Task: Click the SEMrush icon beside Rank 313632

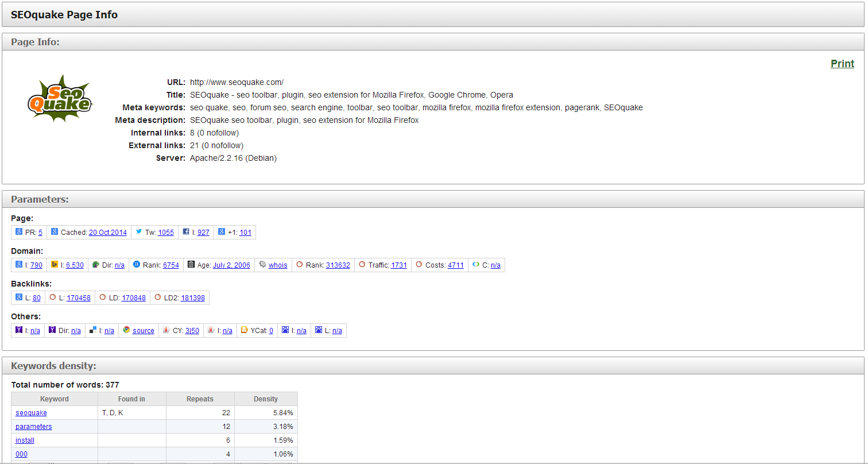Action: pos(300,265)
